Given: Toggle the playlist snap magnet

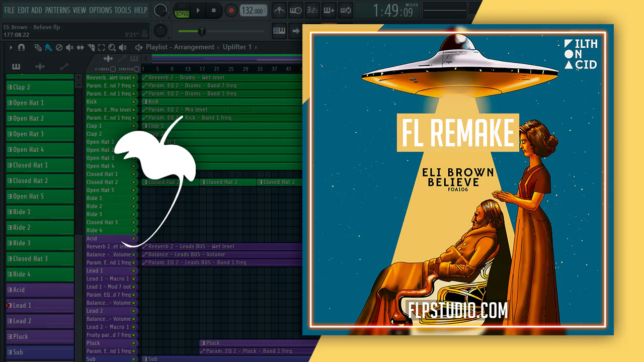Looking at the screenshot, I should pyautogui.click(x=22, y=47).
